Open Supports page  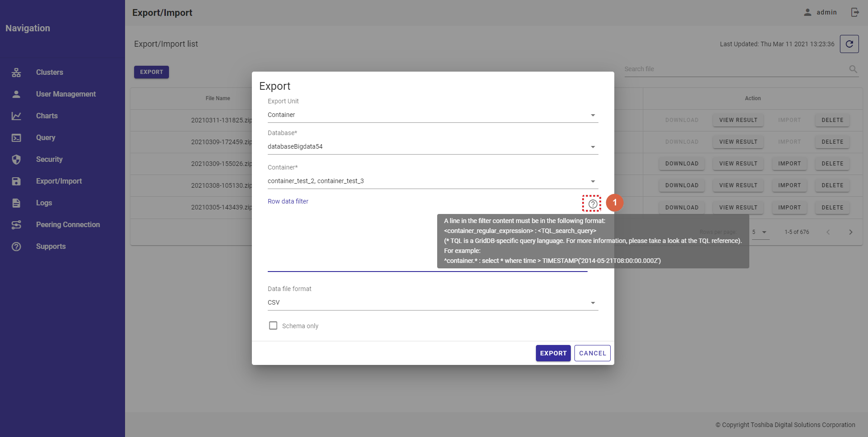pos(51,247)
